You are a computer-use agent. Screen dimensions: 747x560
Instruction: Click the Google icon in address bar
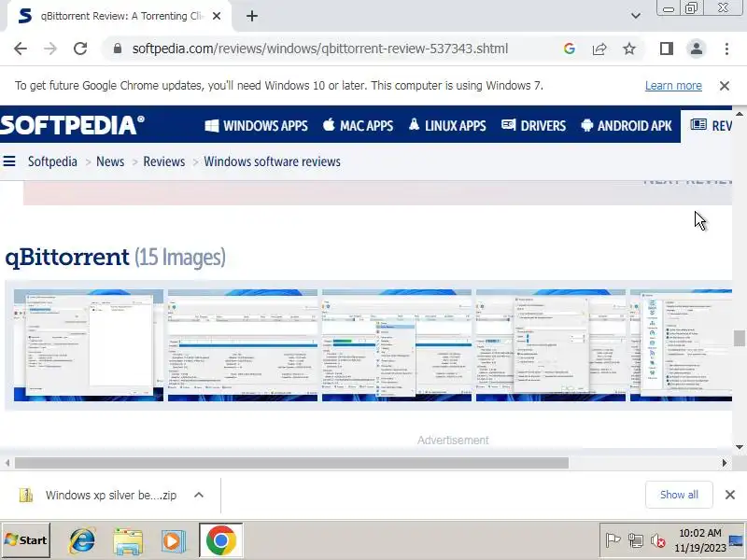coord(569,49)
